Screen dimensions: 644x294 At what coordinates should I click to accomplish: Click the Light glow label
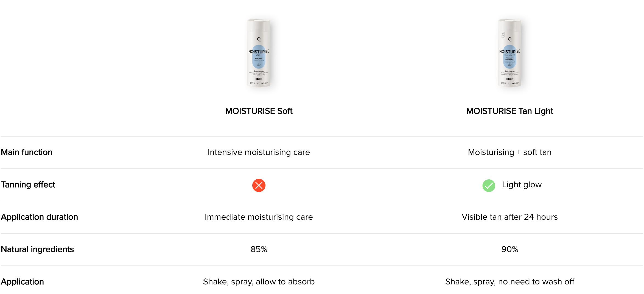click(x=522, y=185)
